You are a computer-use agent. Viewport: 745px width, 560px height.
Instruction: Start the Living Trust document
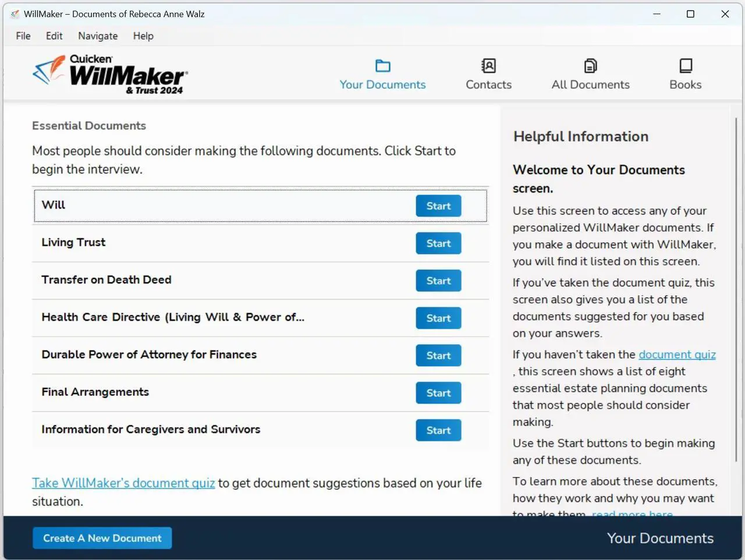pos(438,243)
